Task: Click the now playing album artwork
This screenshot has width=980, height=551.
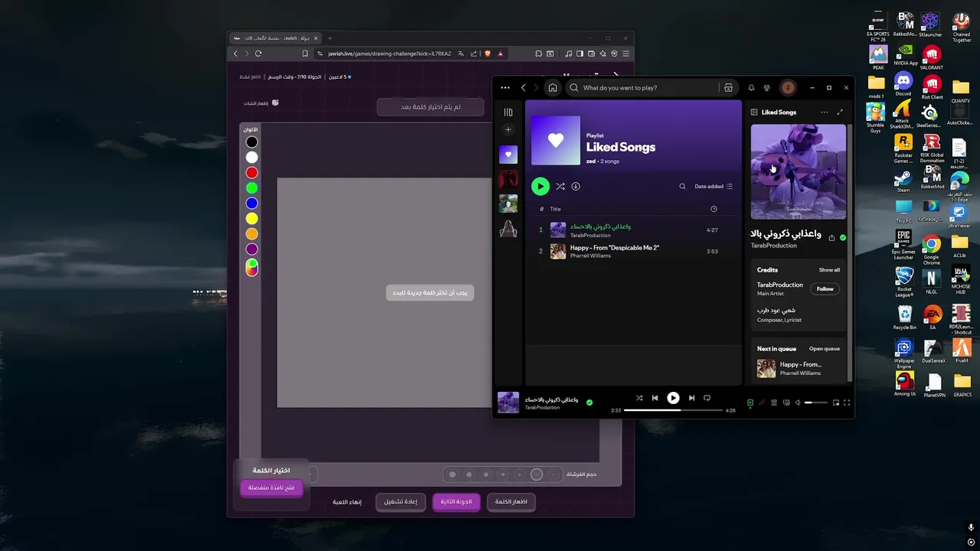Action: (799, 172)
